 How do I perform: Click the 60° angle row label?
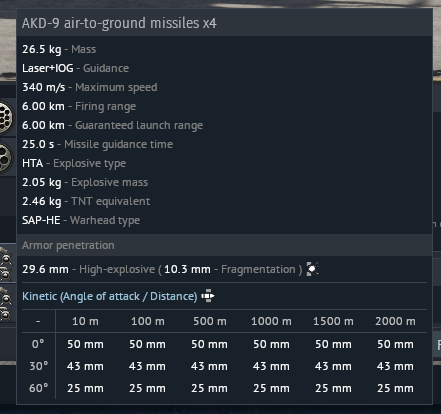click(x=38, y=388)
